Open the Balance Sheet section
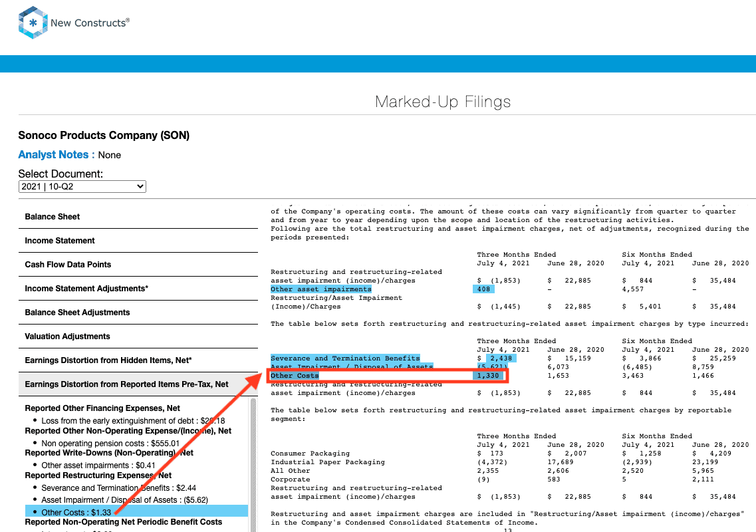Screen dimensions: 756x532 [x=138, y=217]
